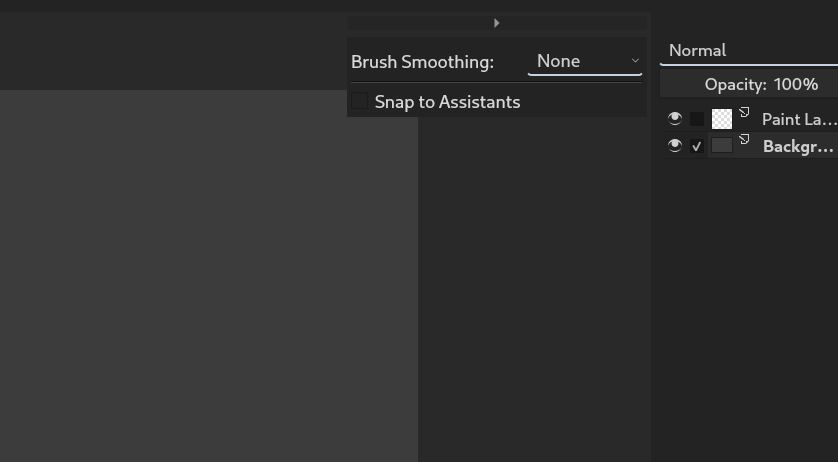Click the empty dark area below Snap to Assistants
Viewport: 838px width, 462px height.
[x=533, y=290]
